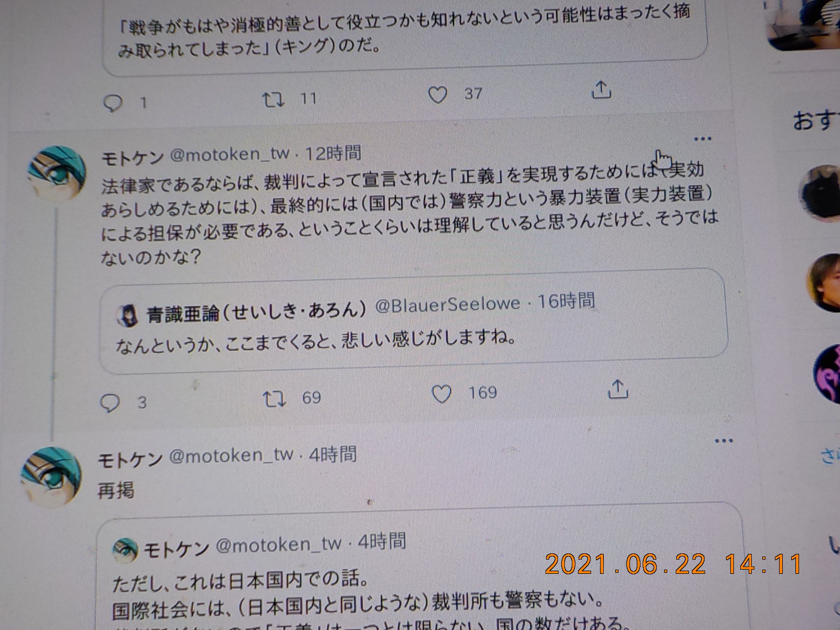Screen dimensions: 840x630
Task: Open the 12時間 timestamp link
Action: pyautogui.click(x=333, y=153)
